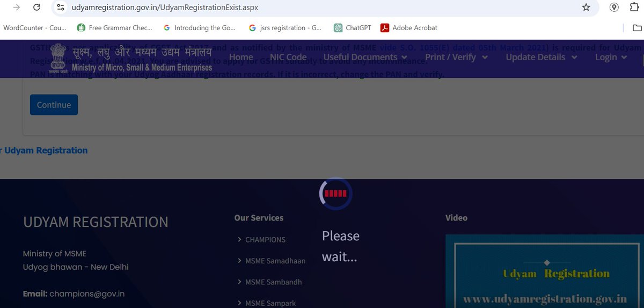
Task: Click the Continue button
Action: (x=54, y=105)
